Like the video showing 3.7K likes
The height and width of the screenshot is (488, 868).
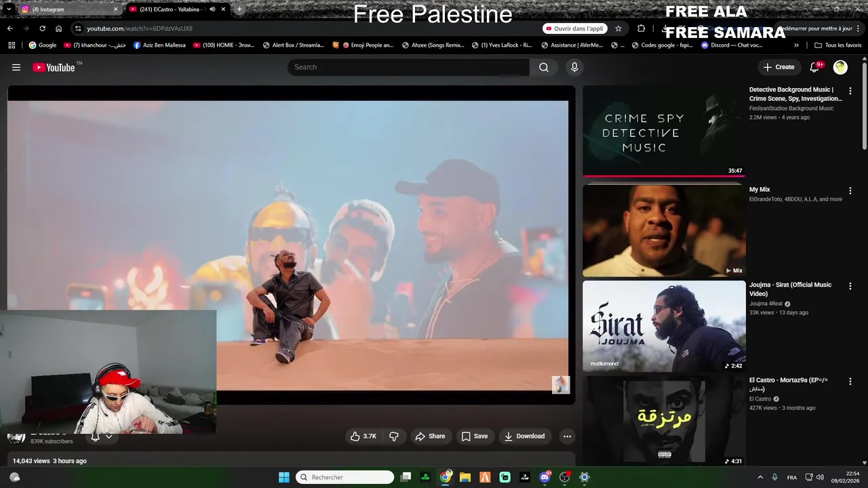tap(363, 436)
